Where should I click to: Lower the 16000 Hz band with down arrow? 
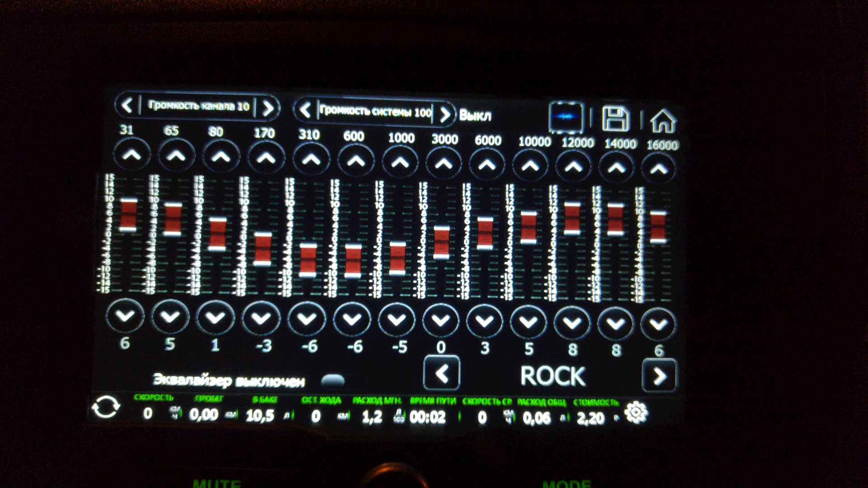[658, 324]
